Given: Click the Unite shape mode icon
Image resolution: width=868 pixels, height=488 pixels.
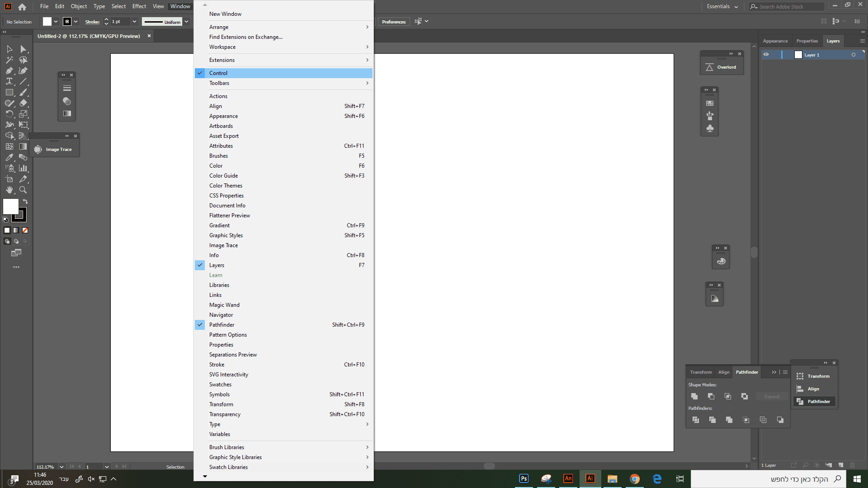Looking at the screenshot, I should (x=694, y=396).
